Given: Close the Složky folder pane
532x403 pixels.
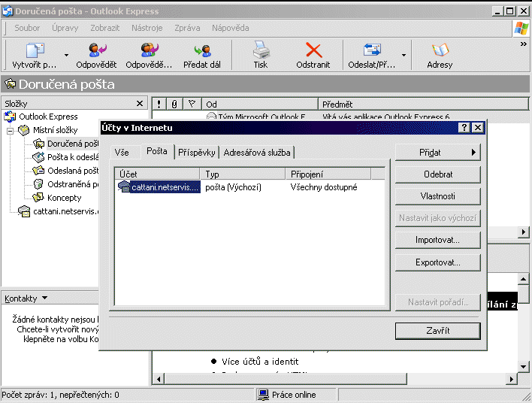Looking at the screenshot, I should (x=140, y=104).
